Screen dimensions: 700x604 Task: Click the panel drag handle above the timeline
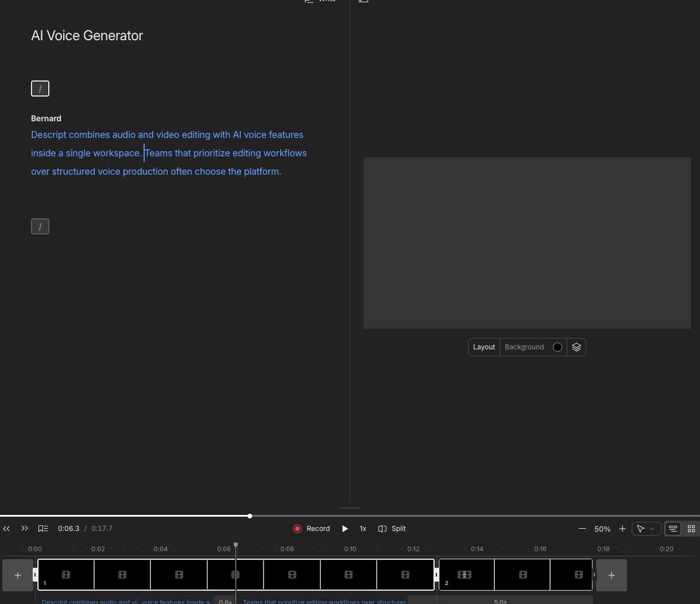(350, 508)
